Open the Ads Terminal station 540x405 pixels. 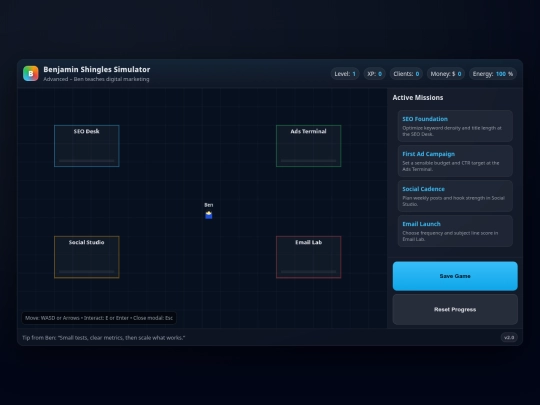point(309,146)
